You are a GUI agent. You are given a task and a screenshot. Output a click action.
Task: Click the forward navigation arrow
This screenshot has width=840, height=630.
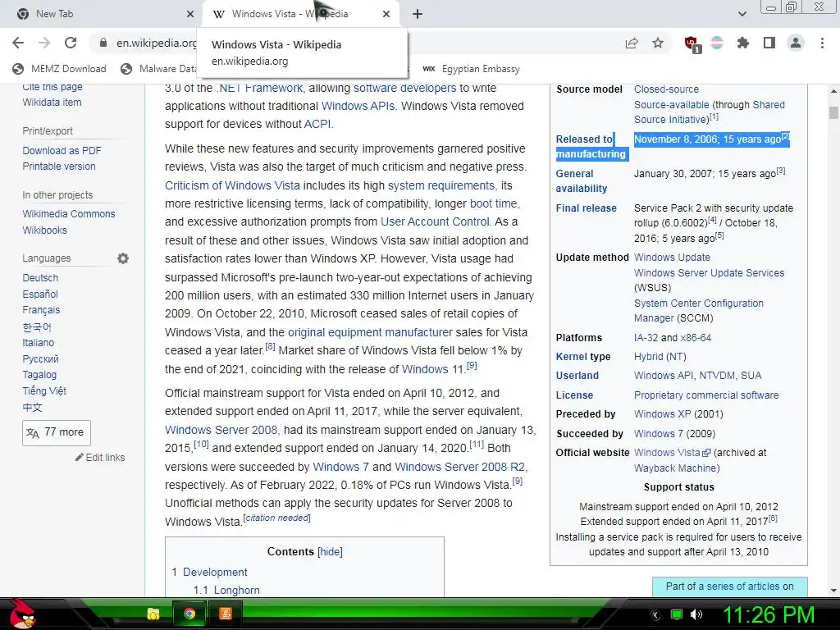pyautogui.click(x=44, y=43)
